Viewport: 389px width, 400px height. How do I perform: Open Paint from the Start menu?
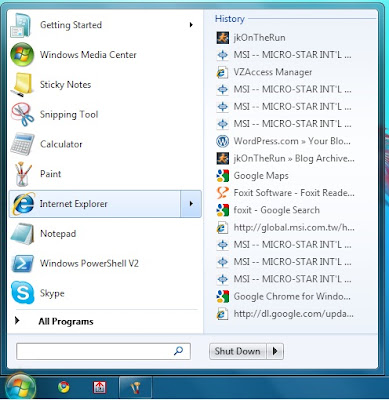click(50, 174)
